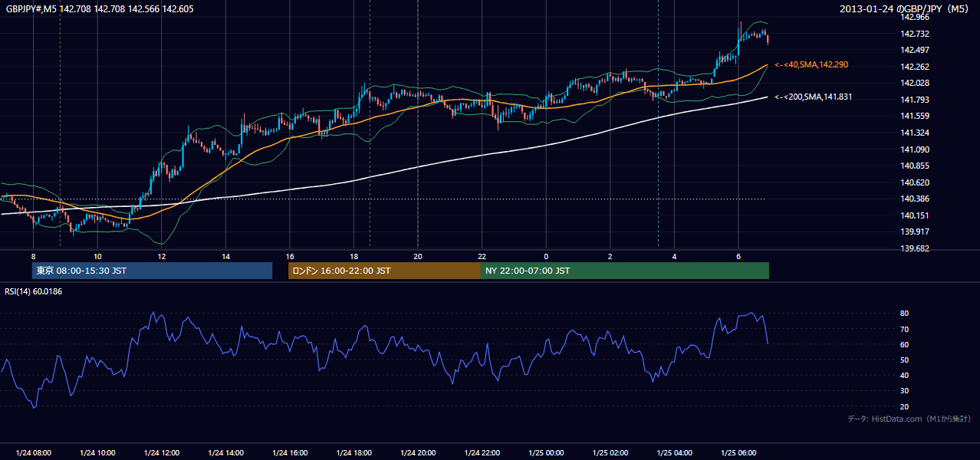
Task: Click hour label 10 under the price chart
Action: click(x=97, y=256)
